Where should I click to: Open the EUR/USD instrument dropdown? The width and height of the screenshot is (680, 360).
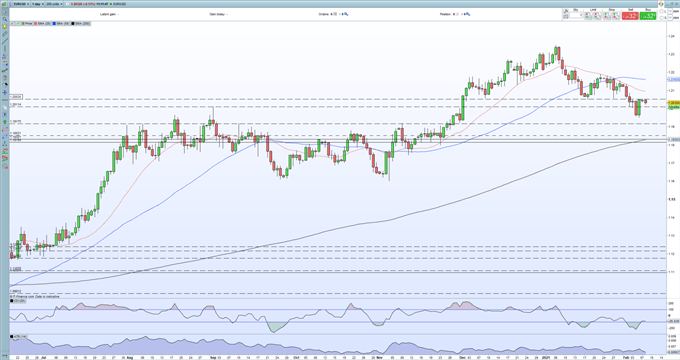(x=21, y=4)
